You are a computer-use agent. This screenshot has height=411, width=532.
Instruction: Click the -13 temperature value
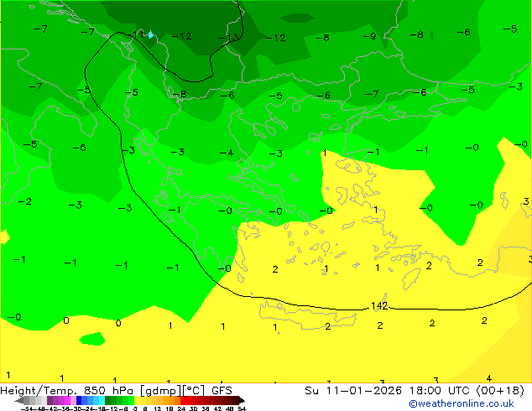(228, 38)
